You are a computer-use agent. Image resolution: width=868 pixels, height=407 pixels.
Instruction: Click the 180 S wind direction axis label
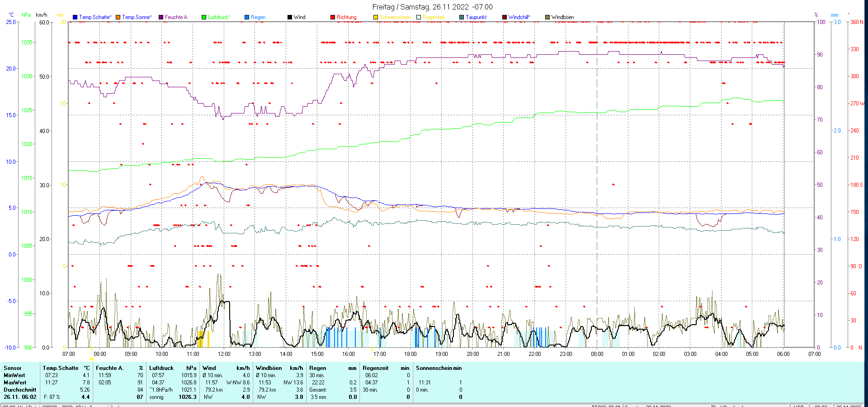857,185
